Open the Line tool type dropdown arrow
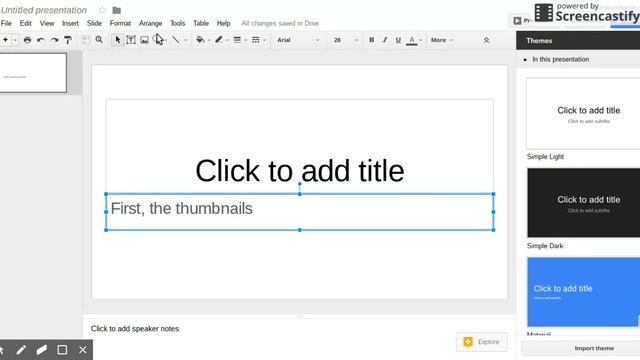Image resolution: width=640 pixels, height=360 pixels. (186, 40)
